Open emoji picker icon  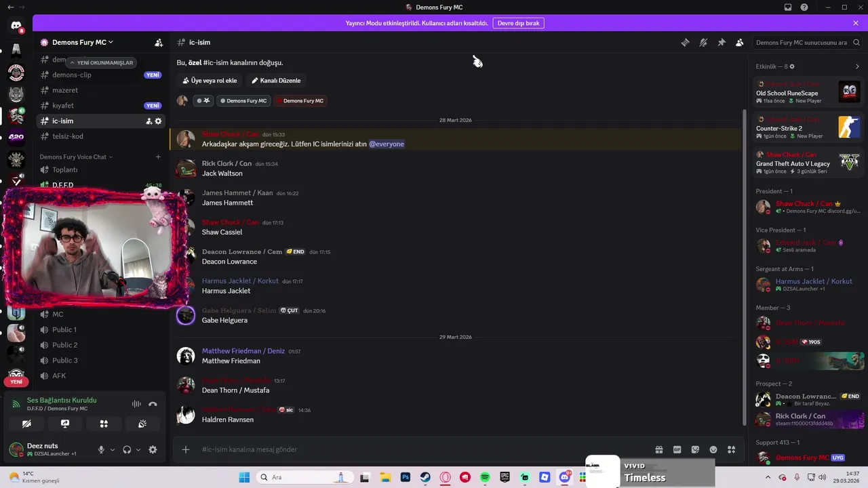(713, 449)
